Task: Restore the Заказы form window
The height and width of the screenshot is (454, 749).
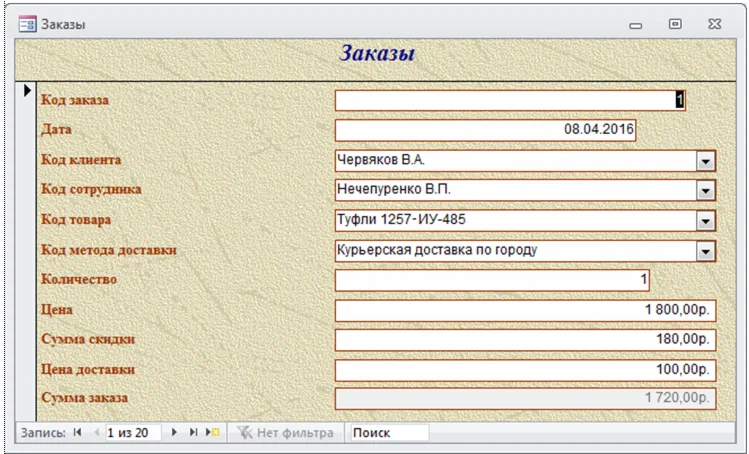Action: point(675,23)
